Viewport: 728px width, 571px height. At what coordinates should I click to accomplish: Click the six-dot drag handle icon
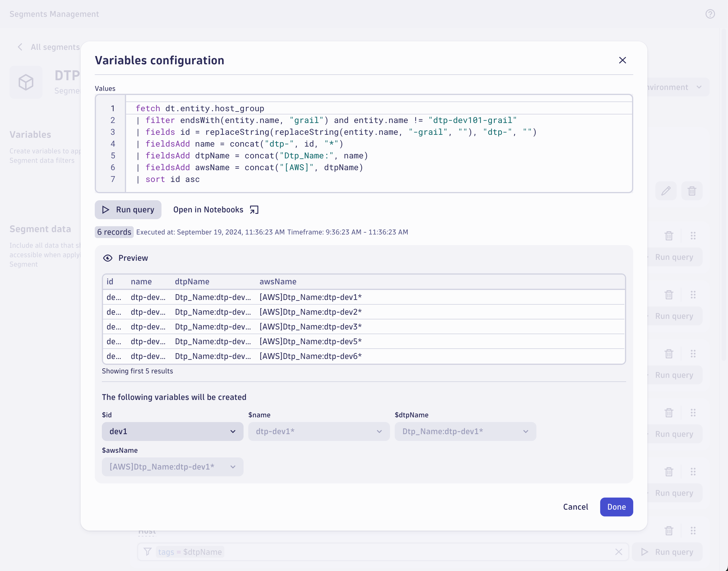coord(693,236)
